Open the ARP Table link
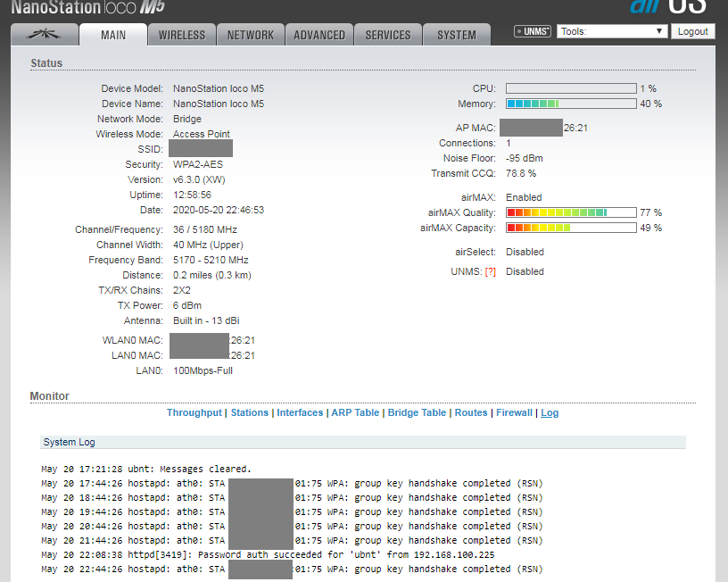This screenshot has height=582, width=728. coord(355,412)
